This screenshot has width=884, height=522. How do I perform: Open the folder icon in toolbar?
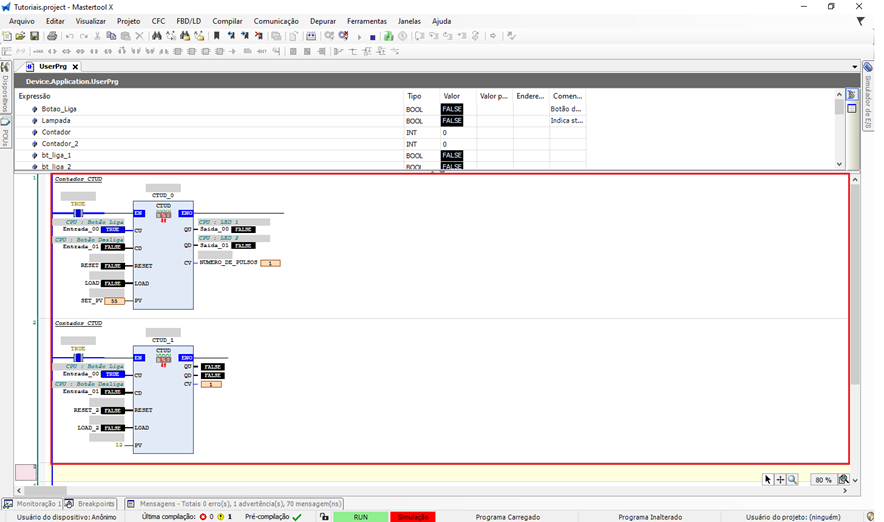pyautogui.click(x=20, y=36)
